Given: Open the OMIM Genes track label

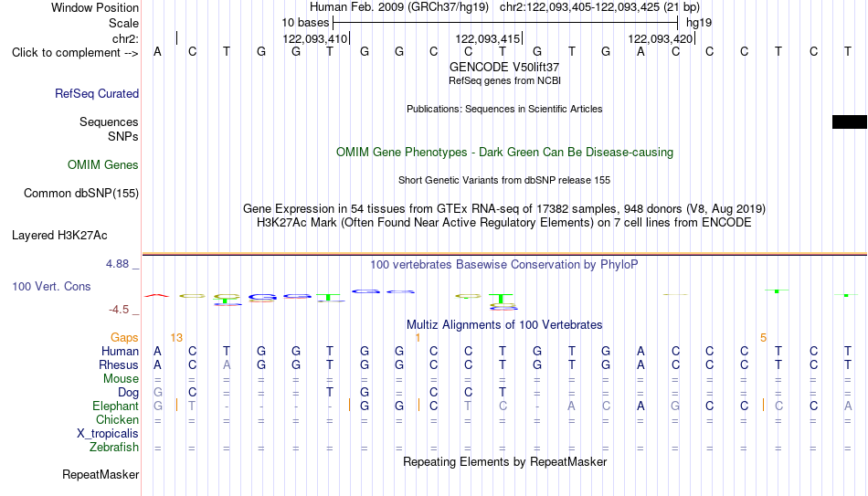Looking at the screenshot, I should 103,165.
